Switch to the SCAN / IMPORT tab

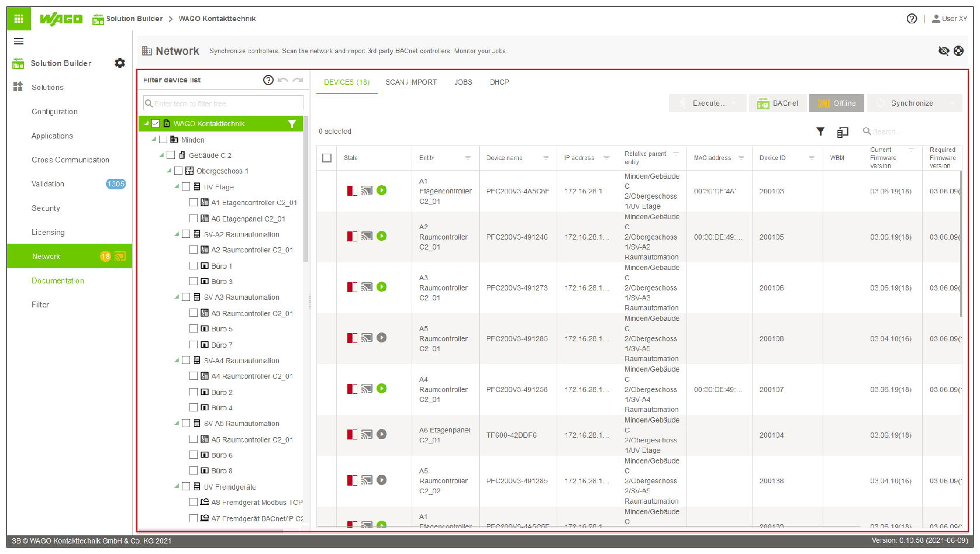pos(411,82)
